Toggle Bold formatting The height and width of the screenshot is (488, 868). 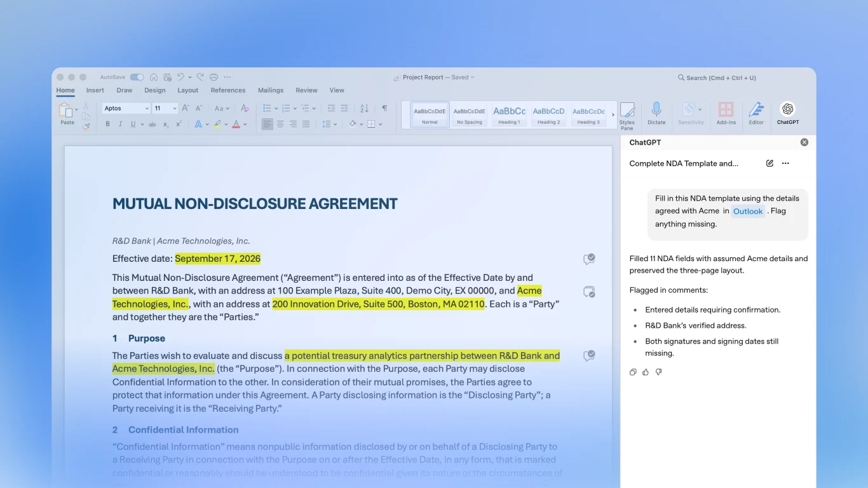pos(107,125)
